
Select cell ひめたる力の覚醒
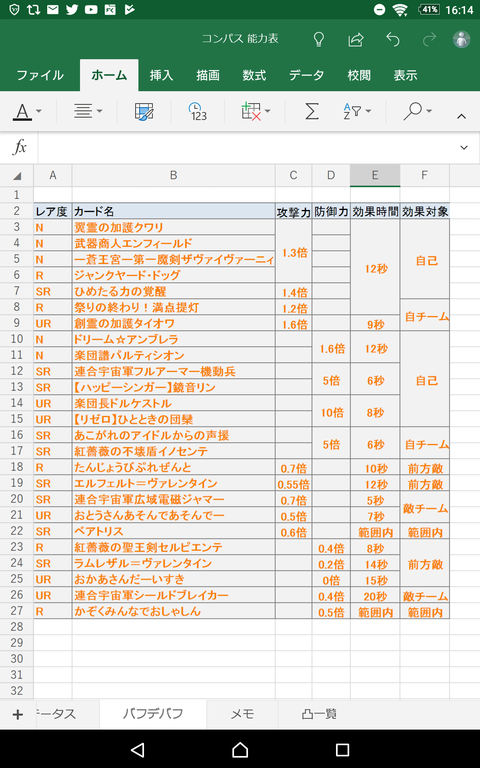(173, 291)
